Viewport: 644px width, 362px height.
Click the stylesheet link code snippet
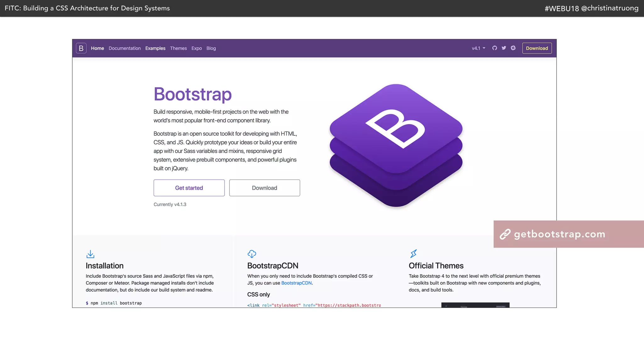tap(314, 305)
